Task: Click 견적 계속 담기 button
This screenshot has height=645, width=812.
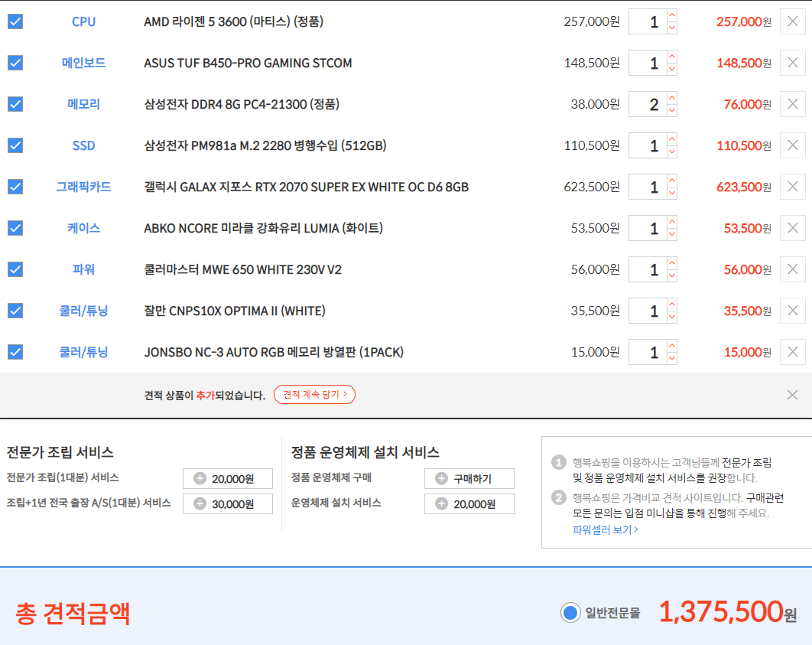Action: point(314,394)
